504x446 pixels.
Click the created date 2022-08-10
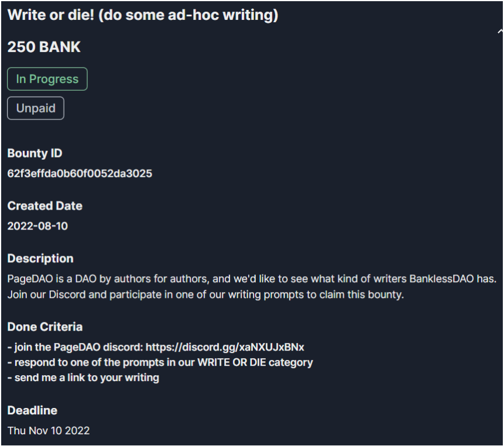click(x=37, y=226)
